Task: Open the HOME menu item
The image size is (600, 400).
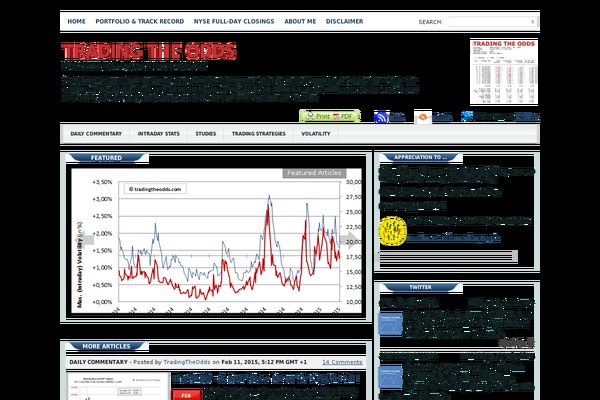Action: 76,21
